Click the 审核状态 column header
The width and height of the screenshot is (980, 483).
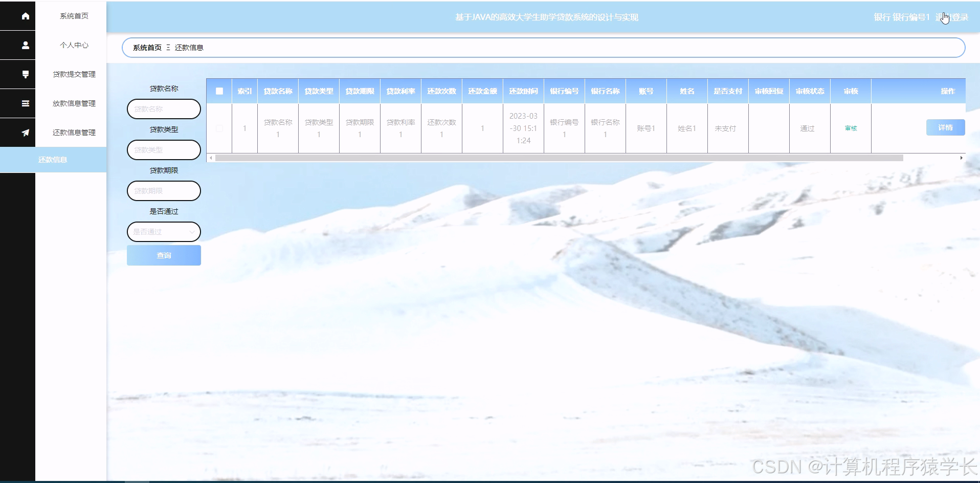(x=810, y=91)
